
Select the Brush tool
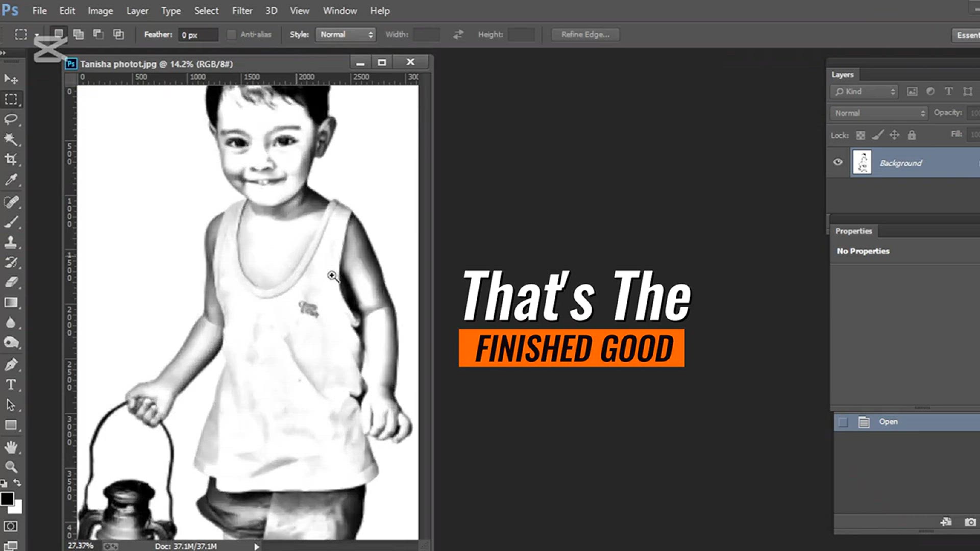tap(11, 222)
